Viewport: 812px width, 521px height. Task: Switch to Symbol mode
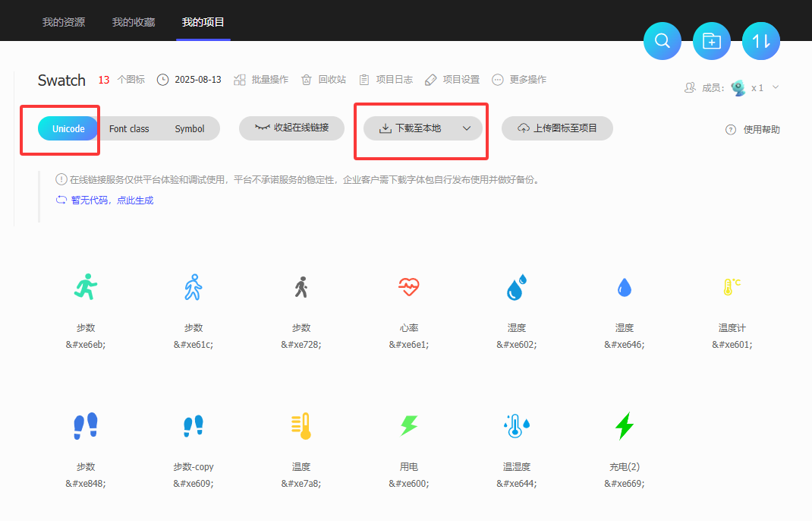[190, 128]
